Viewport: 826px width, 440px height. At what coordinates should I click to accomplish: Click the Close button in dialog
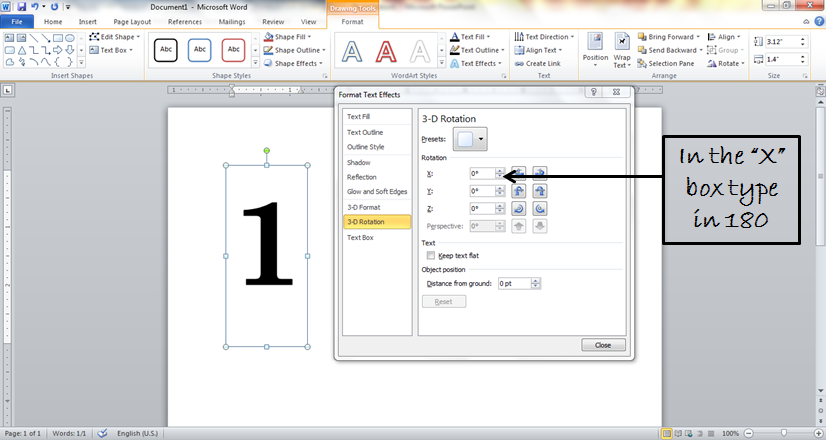coord(603,345)
